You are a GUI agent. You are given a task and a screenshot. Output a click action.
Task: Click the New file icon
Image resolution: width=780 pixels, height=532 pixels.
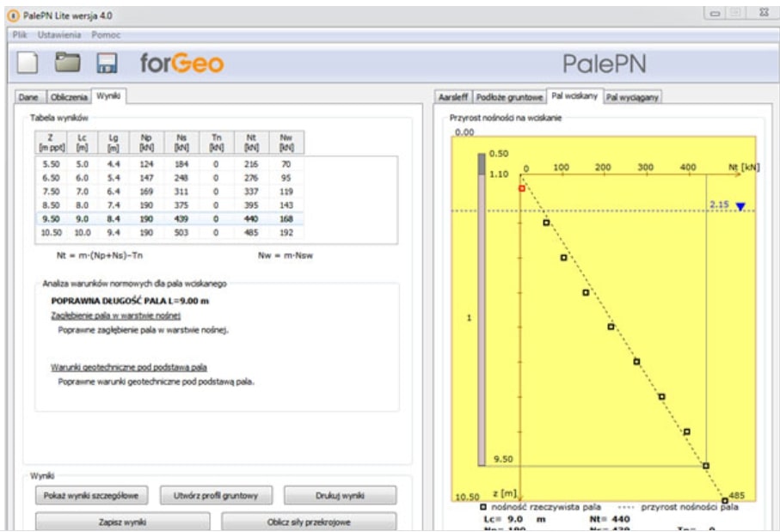tap(30, 64)
